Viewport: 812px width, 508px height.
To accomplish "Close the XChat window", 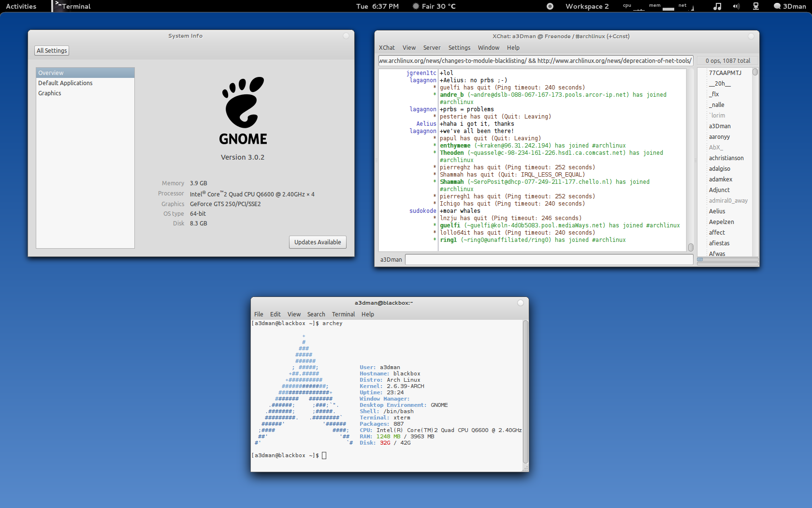I will pyautogui.click(x=751, y=36).
